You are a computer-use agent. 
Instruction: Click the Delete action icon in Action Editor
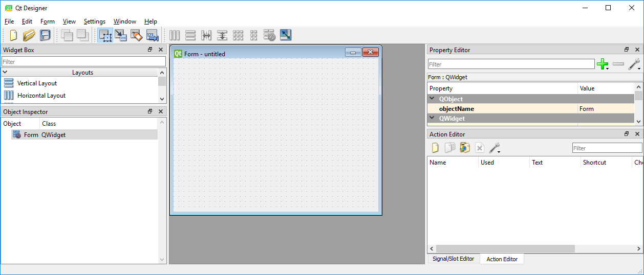[x=480, y=148]
